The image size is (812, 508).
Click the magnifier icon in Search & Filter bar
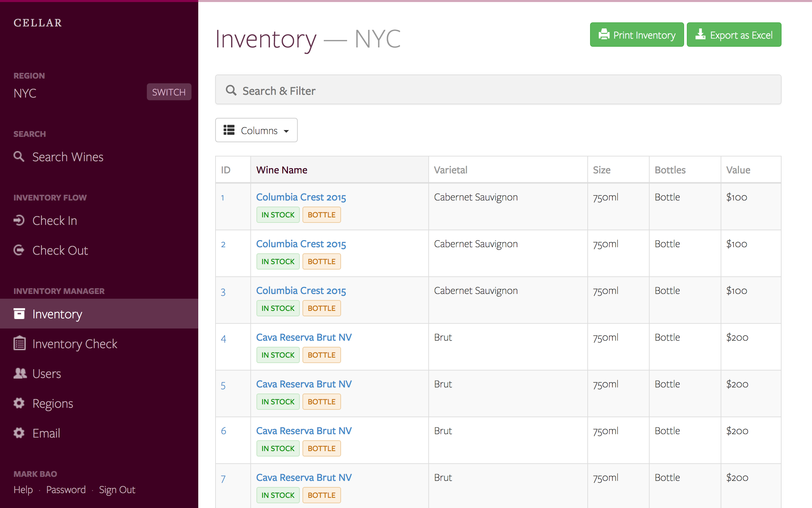pos(231,90)
